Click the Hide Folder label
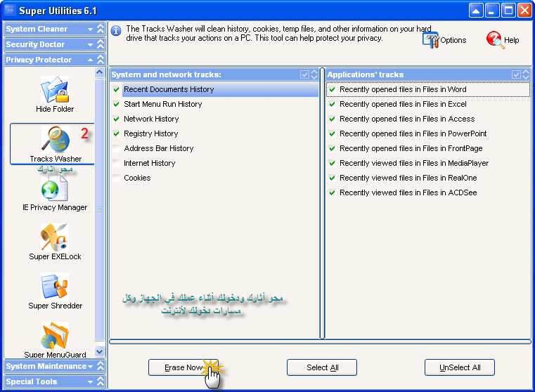The image size is (535, 392). tap(55, 109)
